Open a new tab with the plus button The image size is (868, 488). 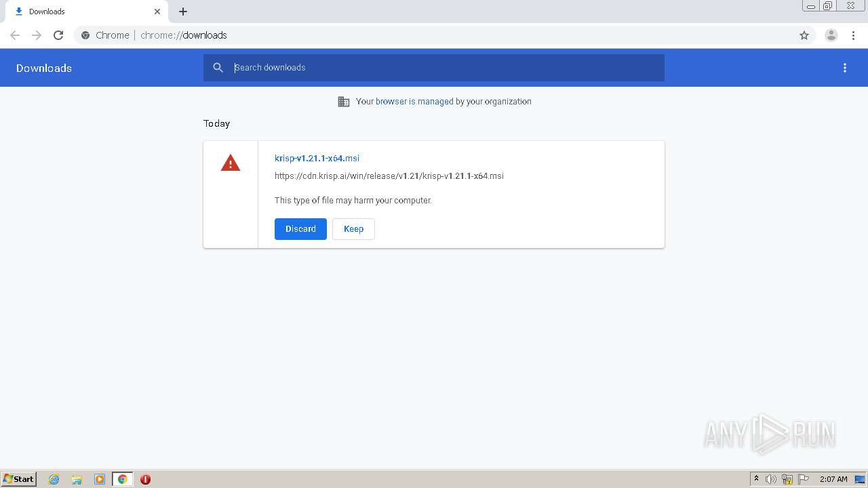pos(183,12)
